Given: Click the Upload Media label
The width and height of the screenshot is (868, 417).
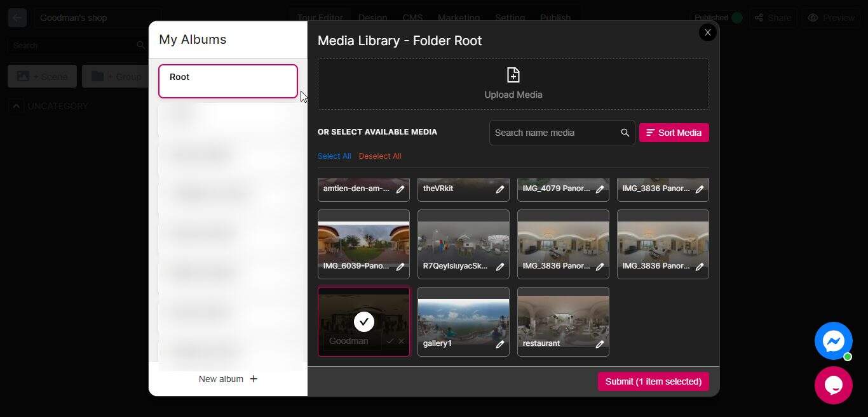Looking at the screenshot, I should point(513,95).
